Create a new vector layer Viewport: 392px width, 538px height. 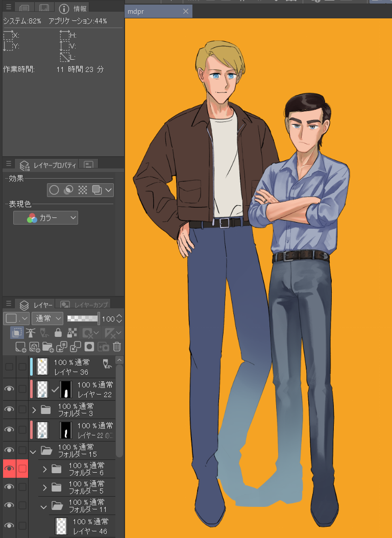(34, 347)
